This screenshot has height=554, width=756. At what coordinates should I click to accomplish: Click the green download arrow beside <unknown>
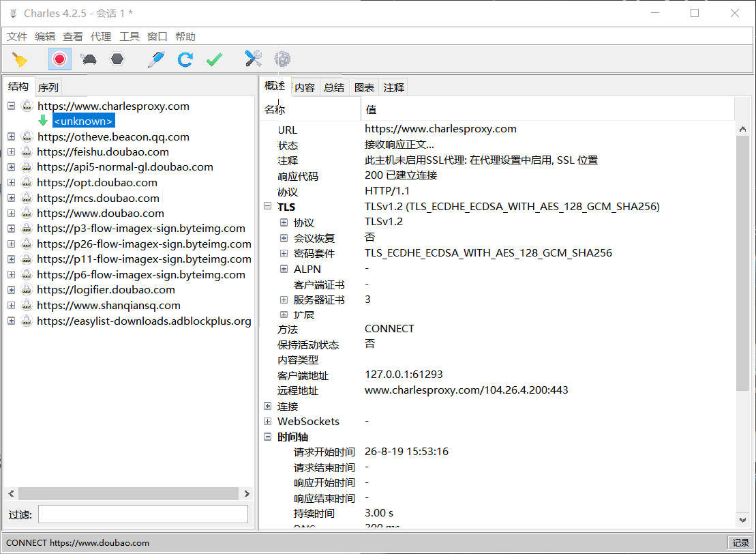tap(43, 121)
